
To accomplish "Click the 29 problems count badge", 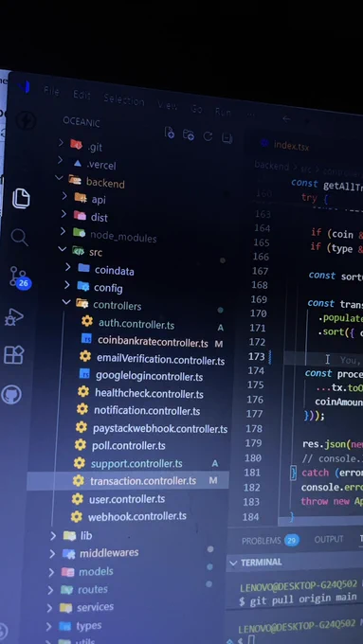I will (x=292, y=540).
